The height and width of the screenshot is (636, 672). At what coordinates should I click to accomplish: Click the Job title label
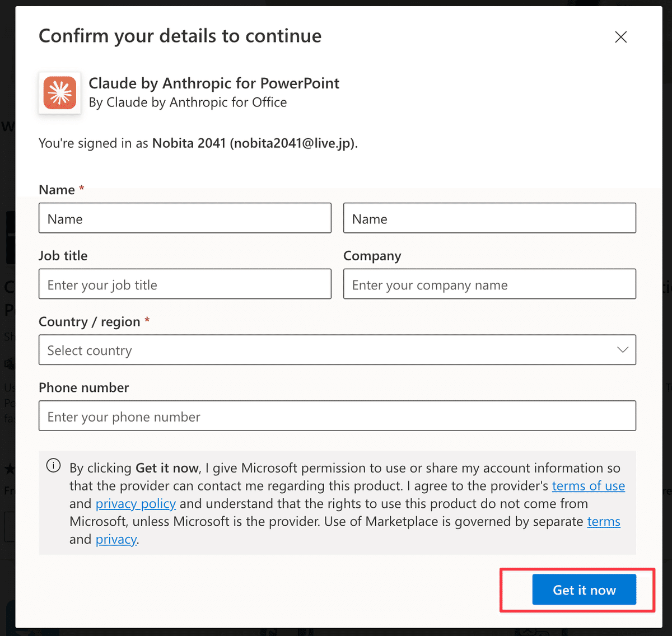tap(63, 256)
